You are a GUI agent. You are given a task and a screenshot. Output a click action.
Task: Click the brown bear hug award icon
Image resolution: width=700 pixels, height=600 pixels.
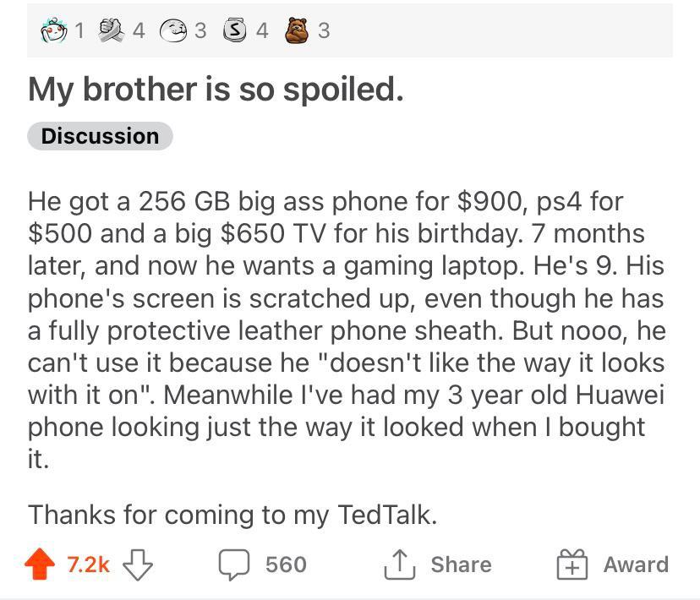[295, 31]
